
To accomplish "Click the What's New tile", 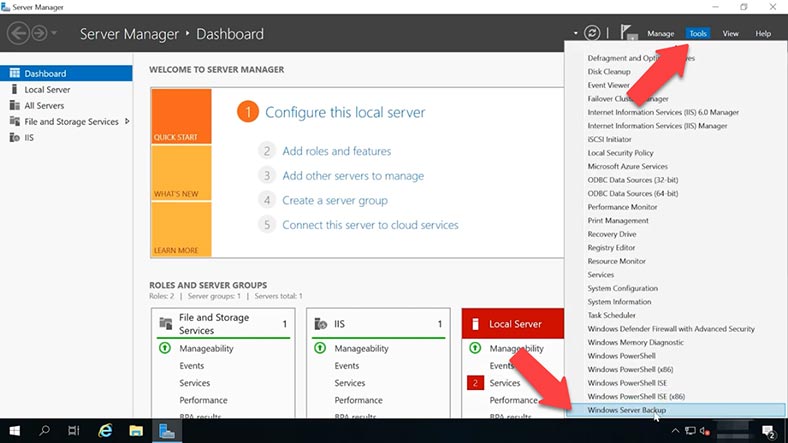I will [x=181, y=173].
